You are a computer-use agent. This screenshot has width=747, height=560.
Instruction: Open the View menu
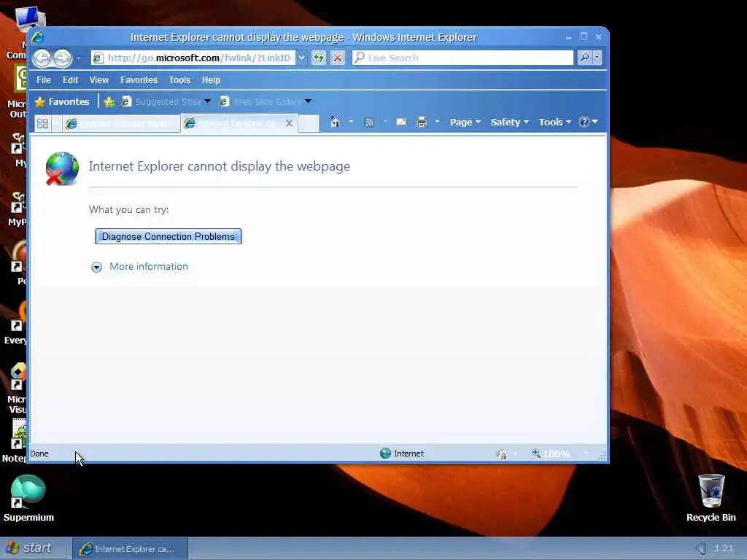99,80
